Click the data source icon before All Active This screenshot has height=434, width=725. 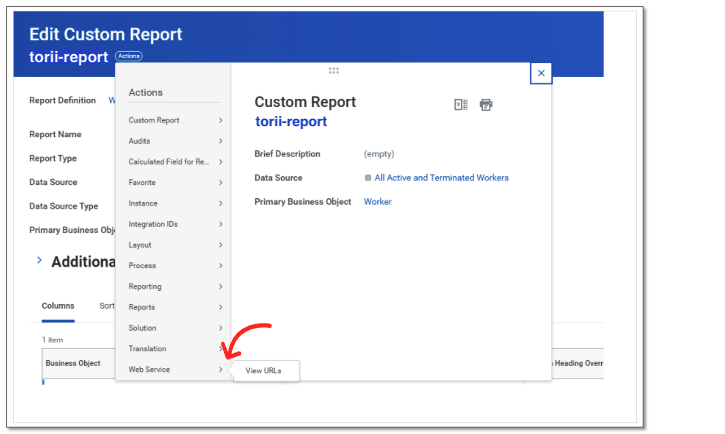[368, 178]
